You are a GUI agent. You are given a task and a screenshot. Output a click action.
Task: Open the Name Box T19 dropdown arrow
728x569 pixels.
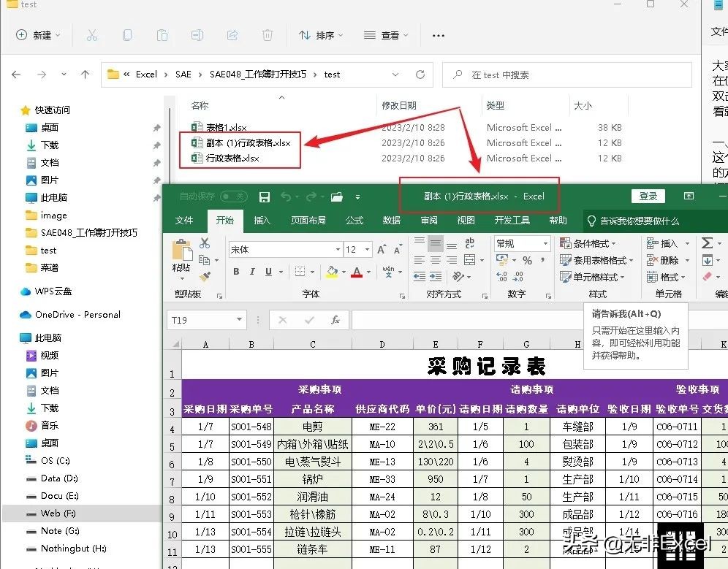point(239,319)
